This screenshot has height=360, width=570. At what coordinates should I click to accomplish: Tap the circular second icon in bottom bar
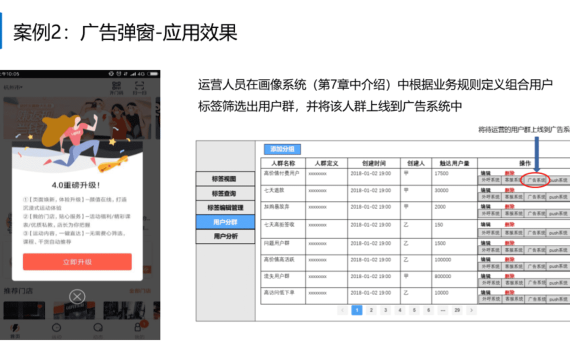tap(56, 329)
